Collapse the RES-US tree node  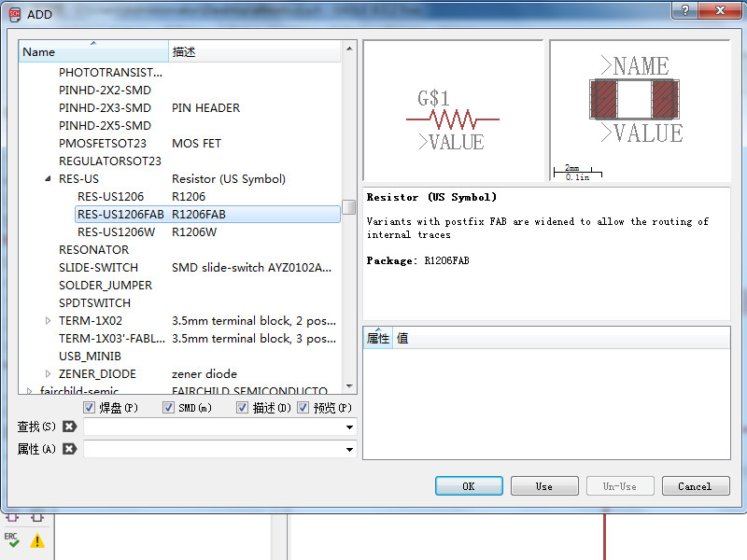[x=48, y=179]
